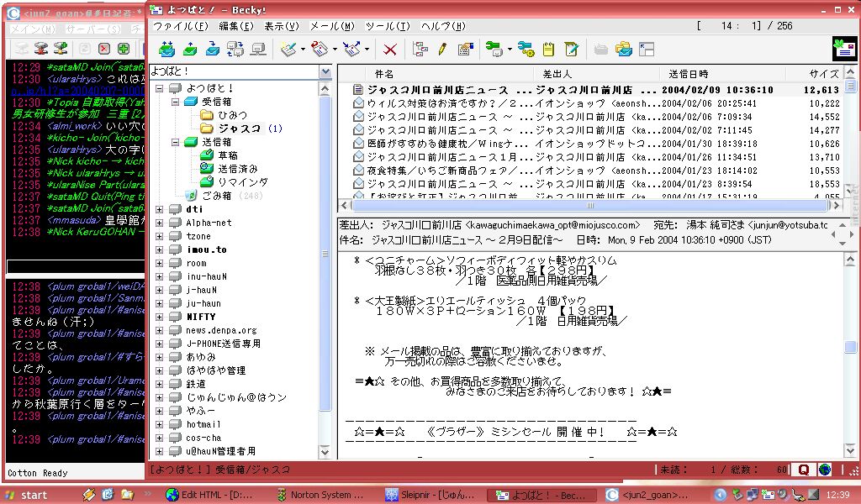The image size is (861, 504).
Task: Click the message body vertical scrollbar thumb
Action: pos(851,347)
